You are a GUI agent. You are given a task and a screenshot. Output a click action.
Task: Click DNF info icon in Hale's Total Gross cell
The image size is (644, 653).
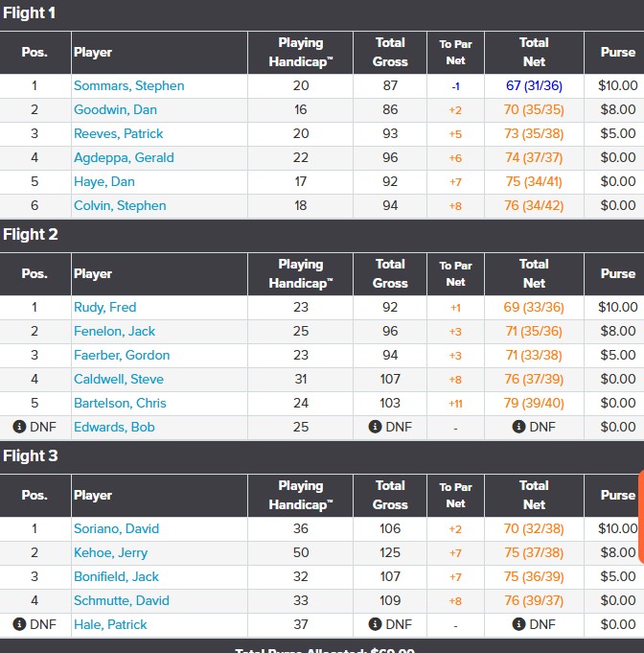pos(375,624)
